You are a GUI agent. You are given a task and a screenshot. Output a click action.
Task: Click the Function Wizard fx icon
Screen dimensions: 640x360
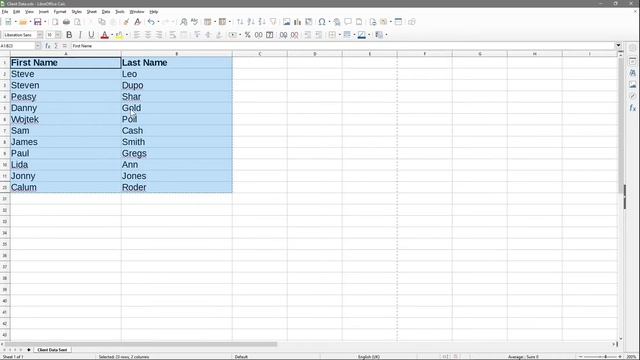tap(47, 46)
